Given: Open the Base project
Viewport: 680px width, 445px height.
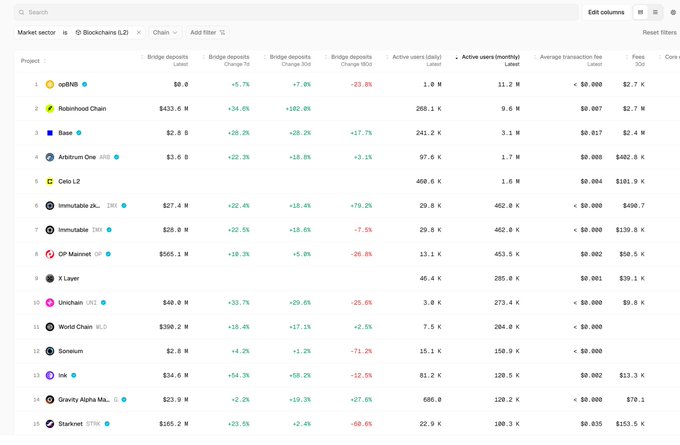Looking at the screenshot, I should point(65,133).
